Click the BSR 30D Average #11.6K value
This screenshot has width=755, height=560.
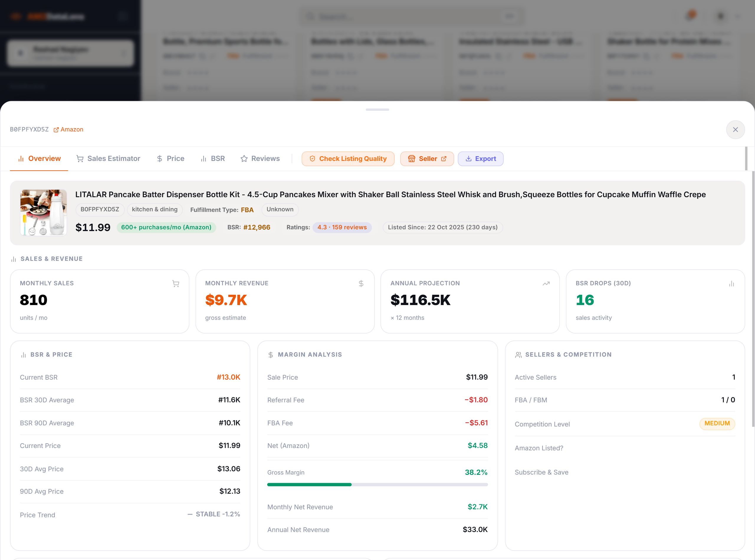click(229, 400)
